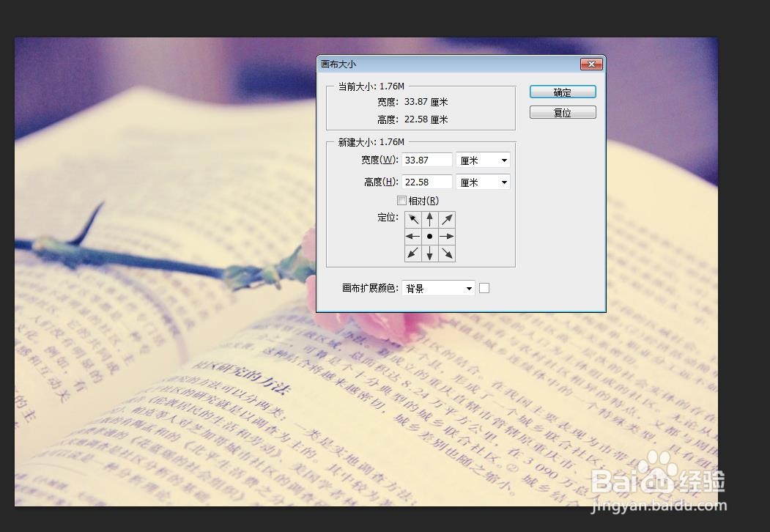
Task: Select the top-right anchor arrow
Action: [x=447, y=219]
